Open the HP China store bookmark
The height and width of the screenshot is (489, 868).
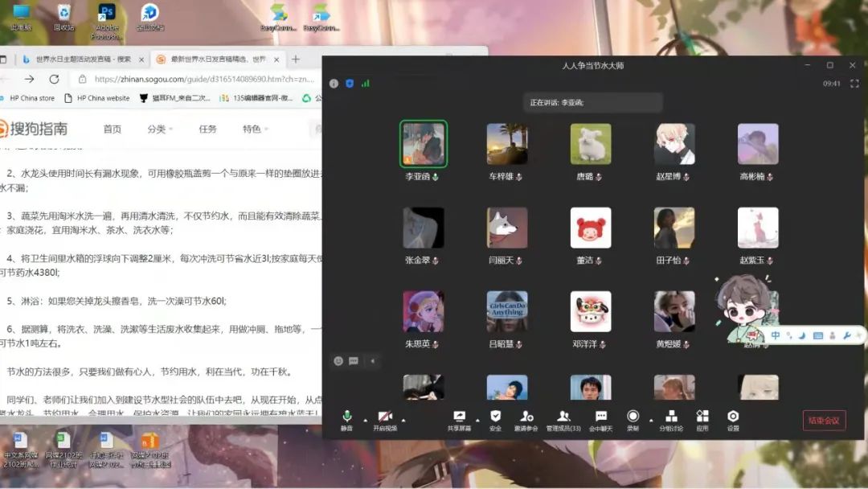27,98
